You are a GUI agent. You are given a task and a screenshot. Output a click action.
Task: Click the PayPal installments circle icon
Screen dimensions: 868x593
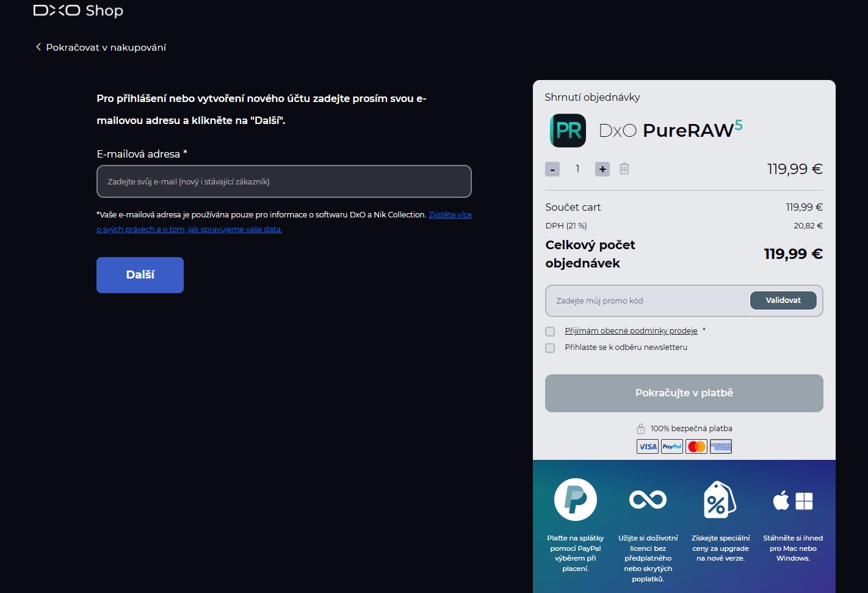[x=575, y=500]
